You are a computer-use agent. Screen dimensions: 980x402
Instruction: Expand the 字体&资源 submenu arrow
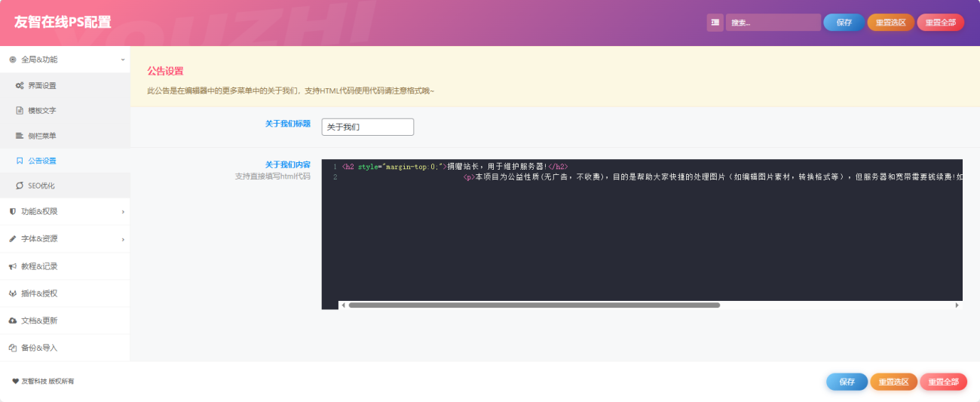pyautogui.click(x=123, y=239)
